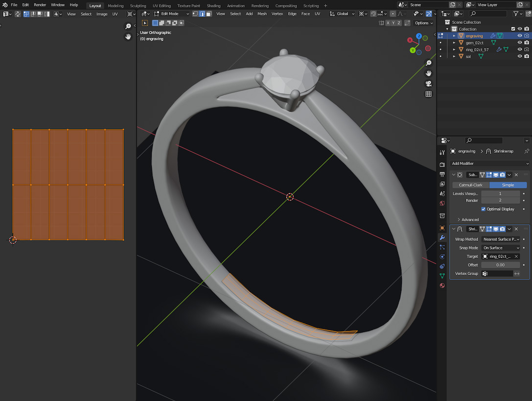Uncheck the Collection checkbox in the outliner

coord(513,28)
